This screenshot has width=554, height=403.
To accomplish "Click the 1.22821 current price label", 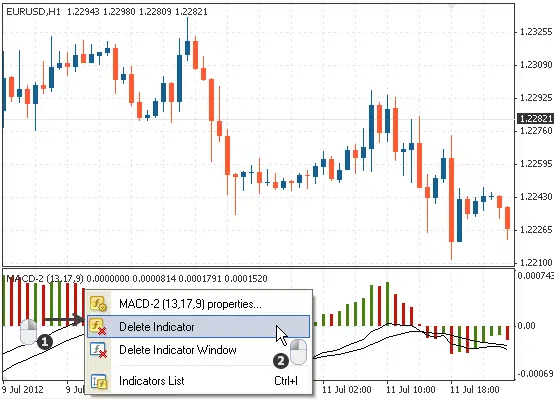I will (535, 118).
